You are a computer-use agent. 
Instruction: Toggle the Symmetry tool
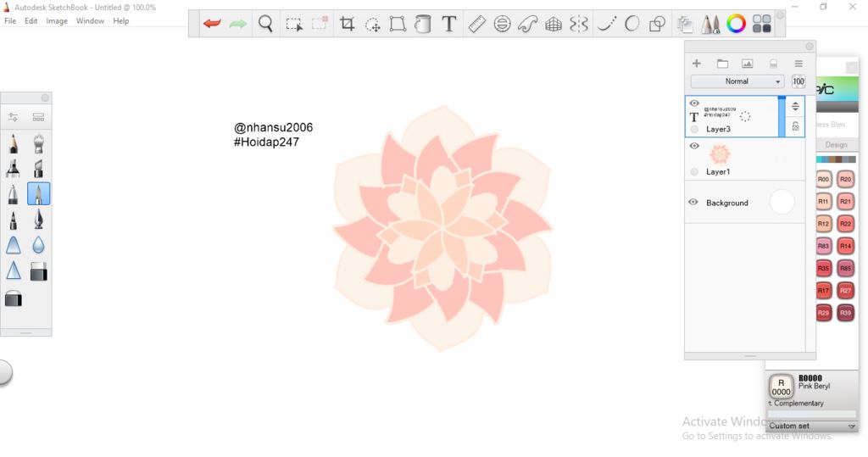pos(579,24)
